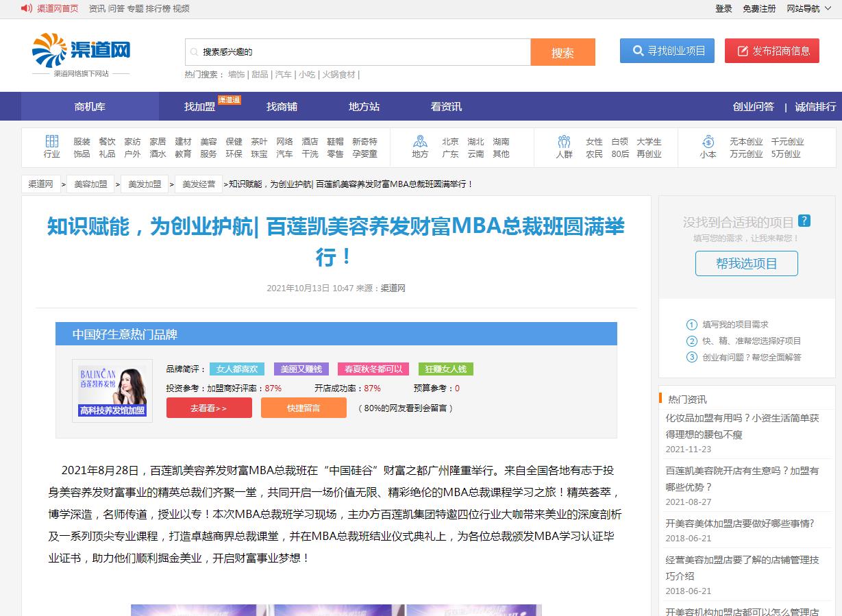The image size is (842, 616).
Task: Click the 狂赚女人钱 tag
Action: pyautogui.click(x=445, y=369)
